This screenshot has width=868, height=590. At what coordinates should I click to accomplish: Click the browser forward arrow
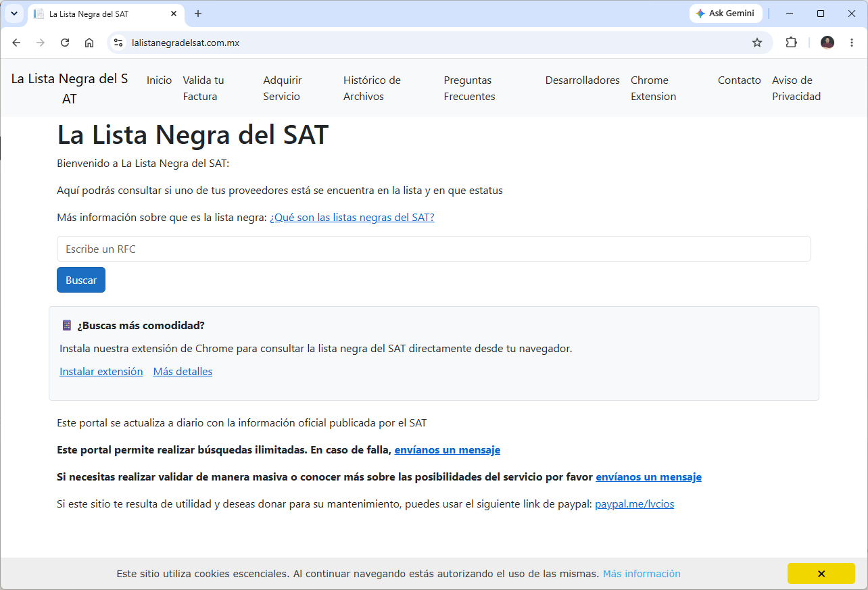[x=41, y=43]
